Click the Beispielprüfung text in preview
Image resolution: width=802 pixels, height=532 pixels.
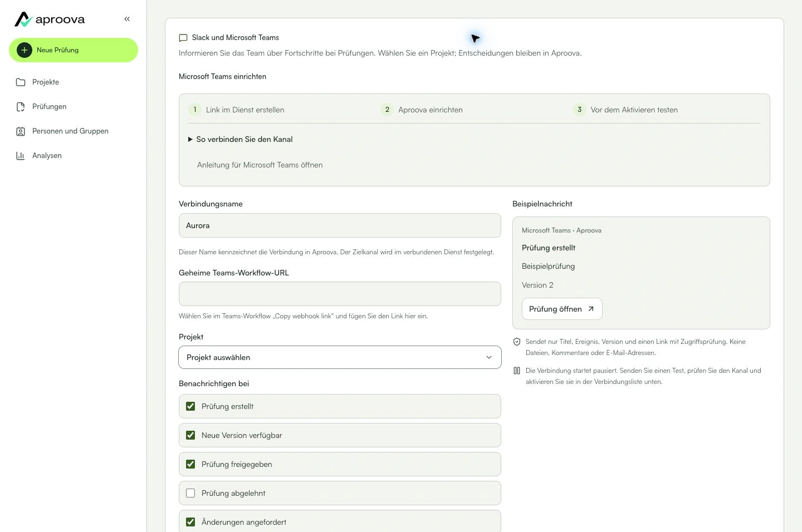tap(548, 267)
